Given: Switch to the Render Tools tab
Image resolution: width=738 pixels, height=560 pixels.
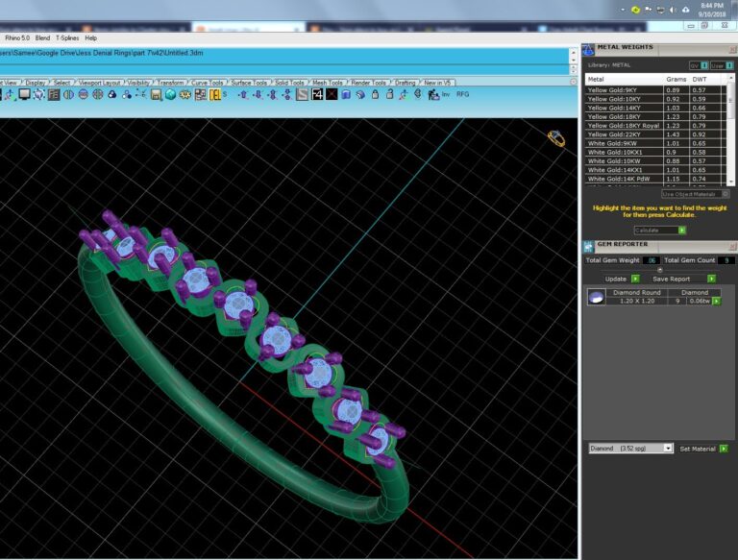Looking at the screenshot, I should click(x=369, y=83).
